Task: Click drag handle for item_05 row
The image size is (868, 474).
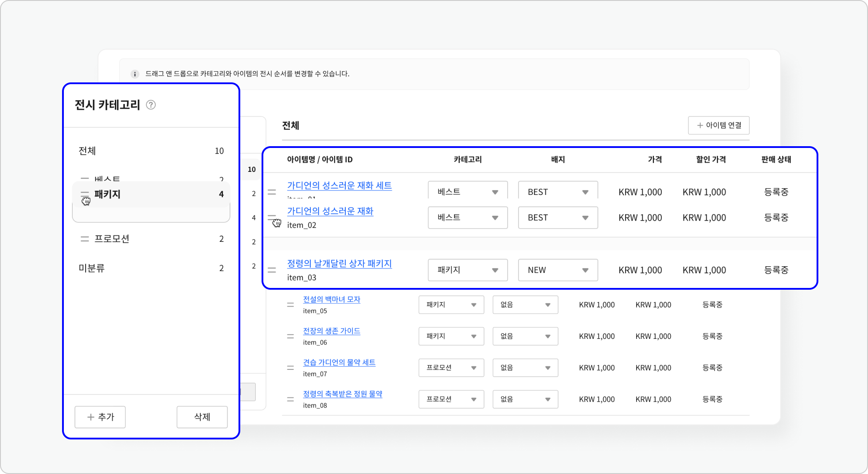Action: point(290,305)
